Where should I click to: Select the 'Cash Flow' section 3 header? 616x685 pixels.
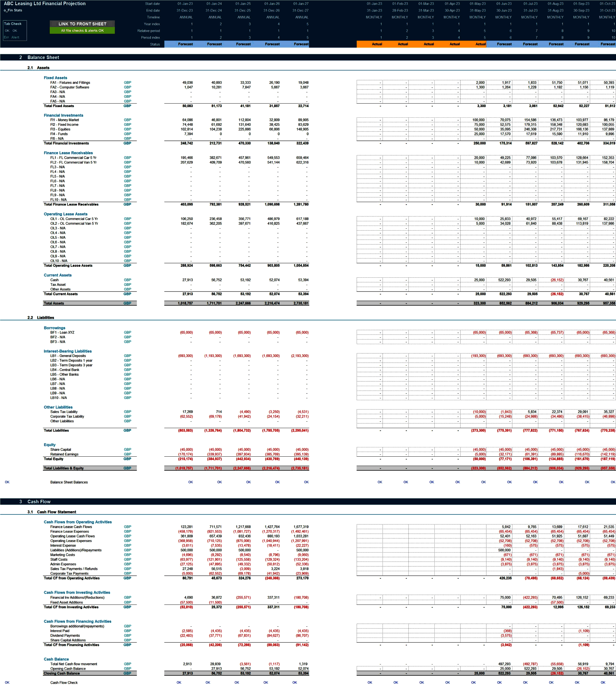pyautogui.click(x=39, y=502)
